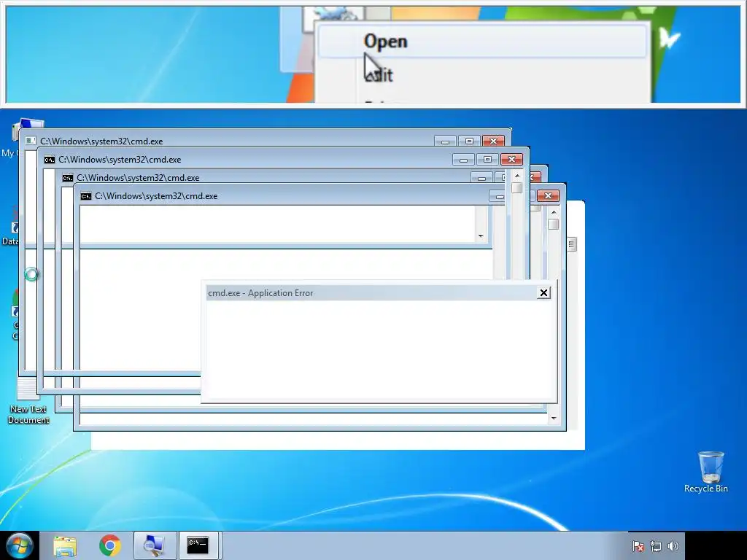Close the rearmost cmd window
Viewport: 747px width, 560px height.
coord(494,141)
